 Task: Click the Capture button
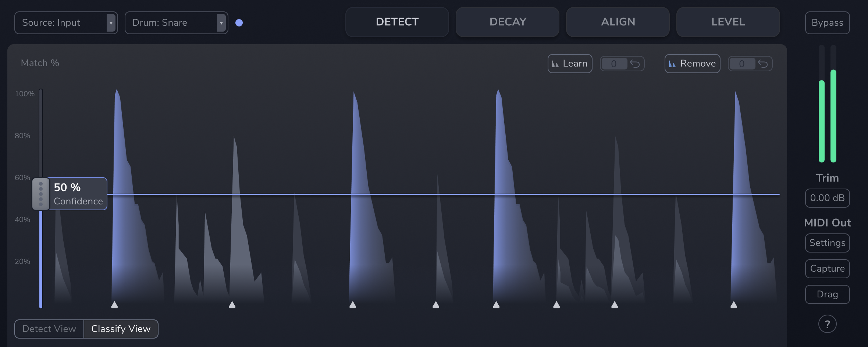828,269
